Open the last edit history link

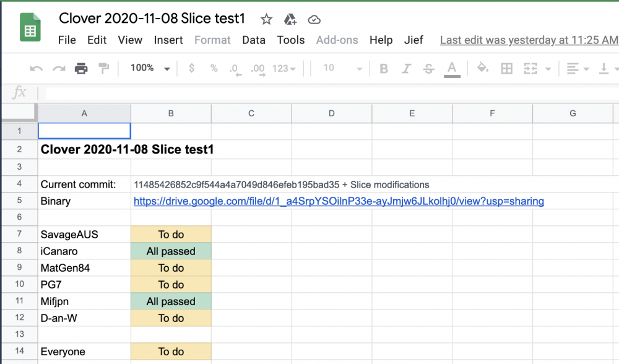pyautogui.click(x=529, y=40)
